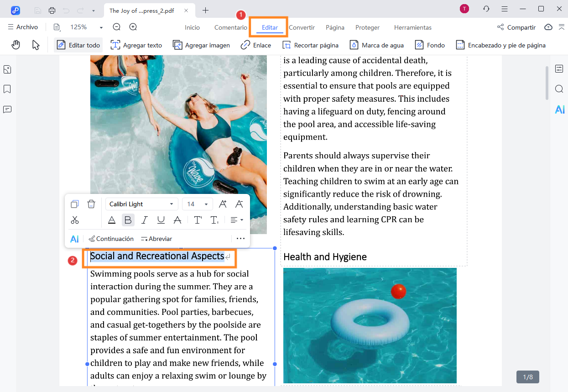Toggle Bold formatting on the selected text
The width and height of the screenshot is (568, 392).
coord(128,220)
